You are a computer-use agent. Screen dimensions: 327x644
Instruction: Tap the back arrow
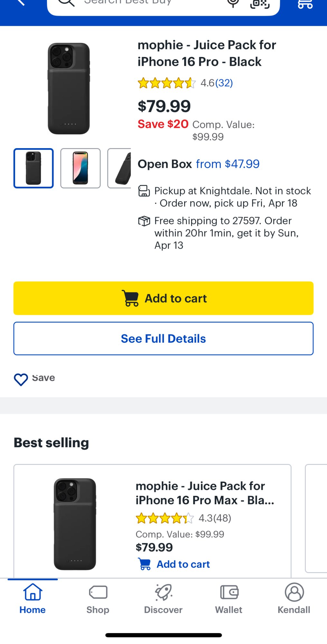coord(20,3)
